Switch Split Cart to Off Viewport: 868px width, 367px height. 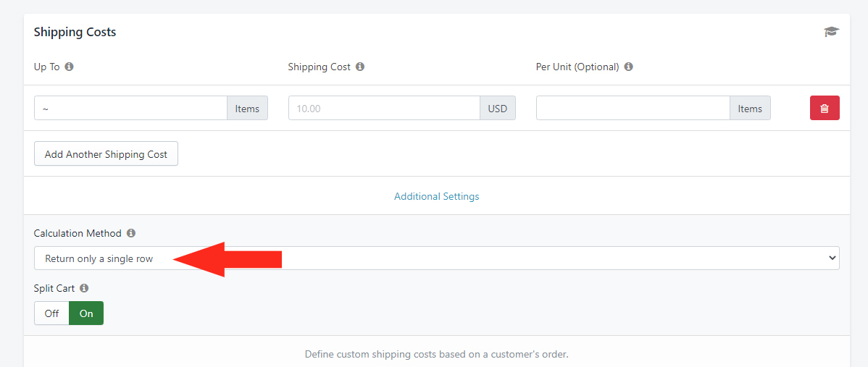point(51,313)
